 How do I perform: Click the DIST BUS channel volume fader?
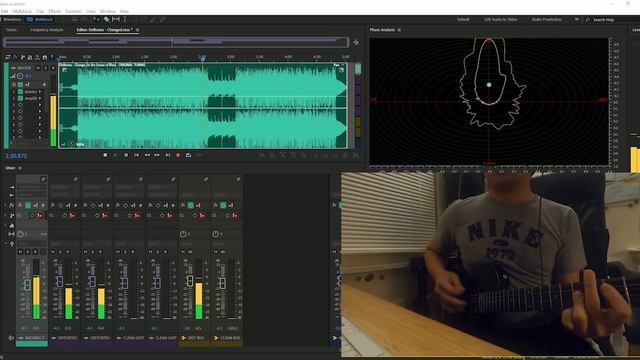(x=190, y=281)
